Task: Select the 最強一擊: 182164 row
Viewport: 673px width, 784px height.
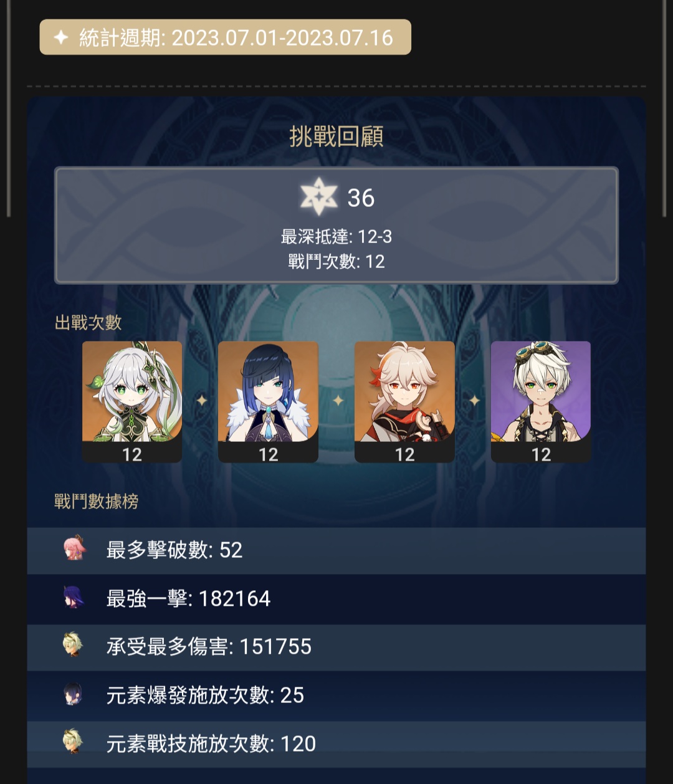Action: [336, 599]
